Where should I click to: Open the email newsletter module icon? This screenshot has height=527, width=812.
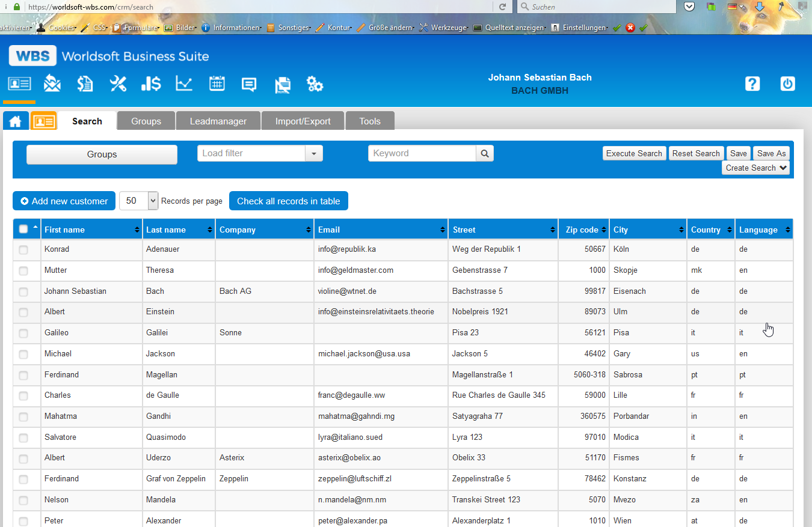(x=52, y=84)
